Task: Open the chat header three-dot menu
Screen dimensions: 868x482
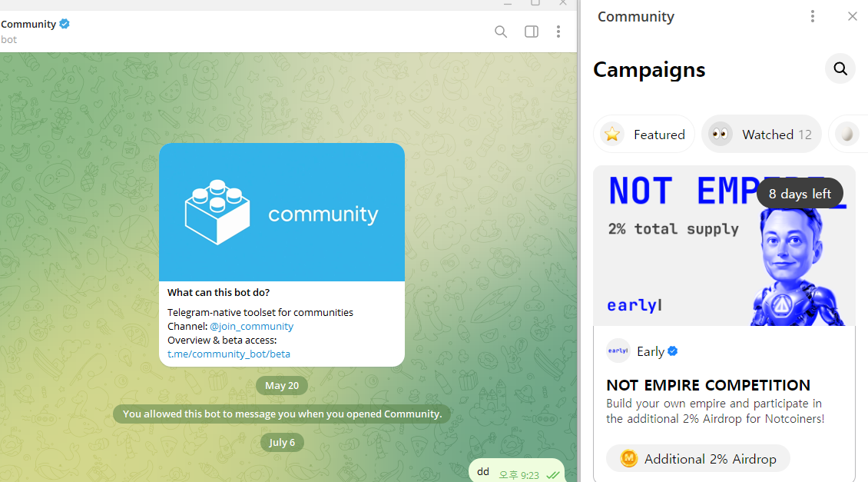Action: pyautogui.click(x=558, y=32)
